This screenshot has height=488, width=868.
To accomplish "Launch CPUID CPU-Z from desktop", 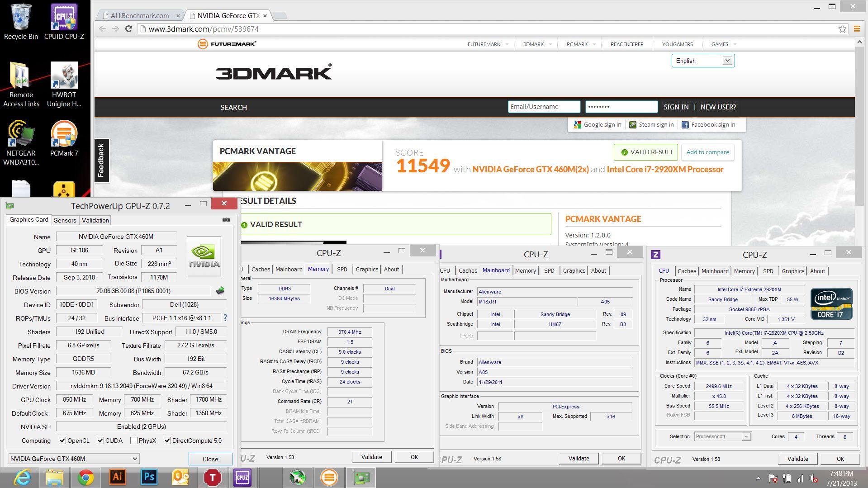I will coord(64,22).
